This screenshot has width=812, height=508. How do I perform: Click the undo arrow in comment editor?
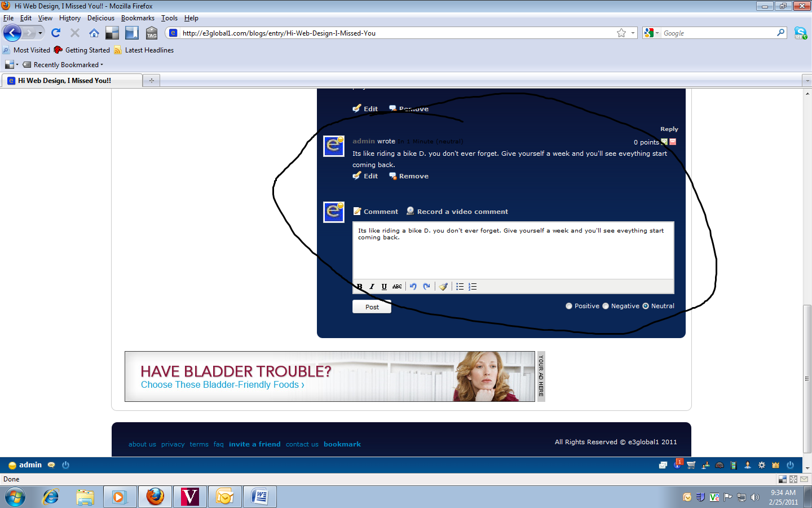tap(413, 287)
